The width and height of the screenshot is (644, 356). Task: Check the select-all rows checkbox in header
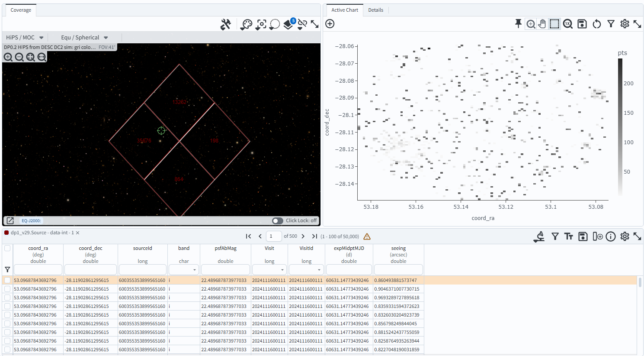pyautogui.click(x=7, y=249)
